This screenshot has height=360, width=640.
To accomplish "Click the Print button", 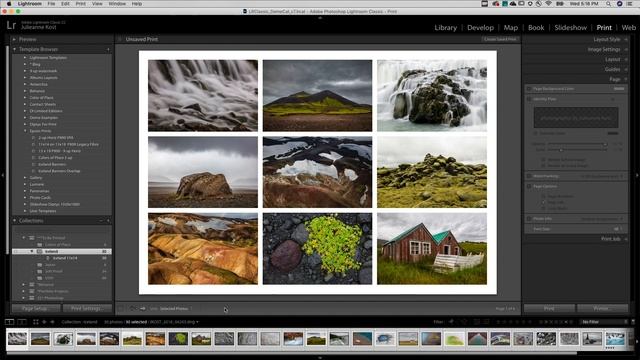I will [549, 309].
